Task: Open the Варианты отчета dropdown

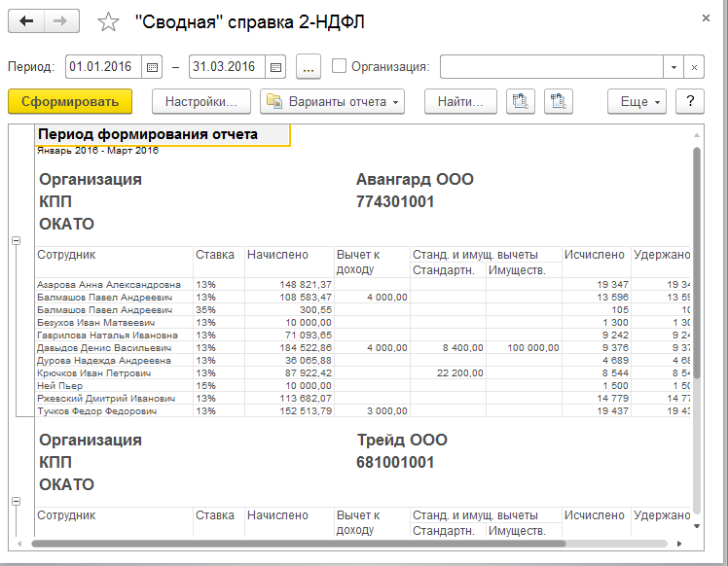Action: [332, 101]
